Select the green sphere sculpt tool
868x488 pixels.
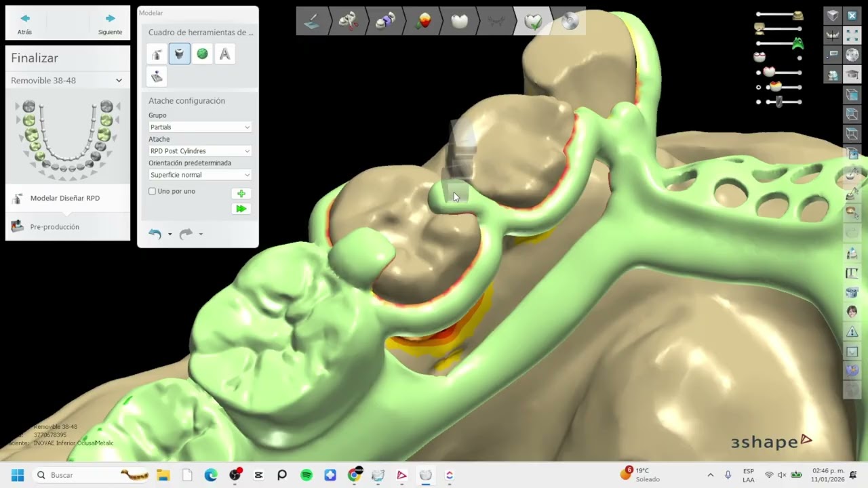(x=202, y=54)
